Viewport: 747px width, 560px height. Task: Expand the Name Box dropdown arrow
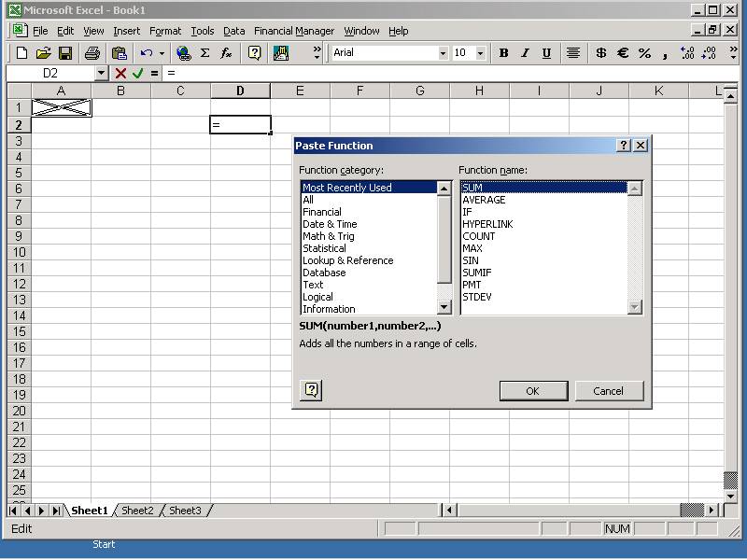click(101, 73)
